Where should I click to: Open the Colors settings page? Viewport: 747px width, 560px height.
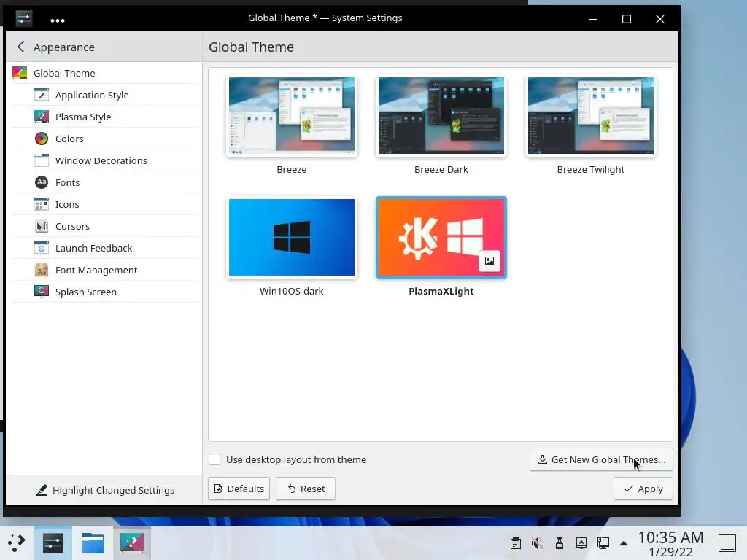pos(104,139)
